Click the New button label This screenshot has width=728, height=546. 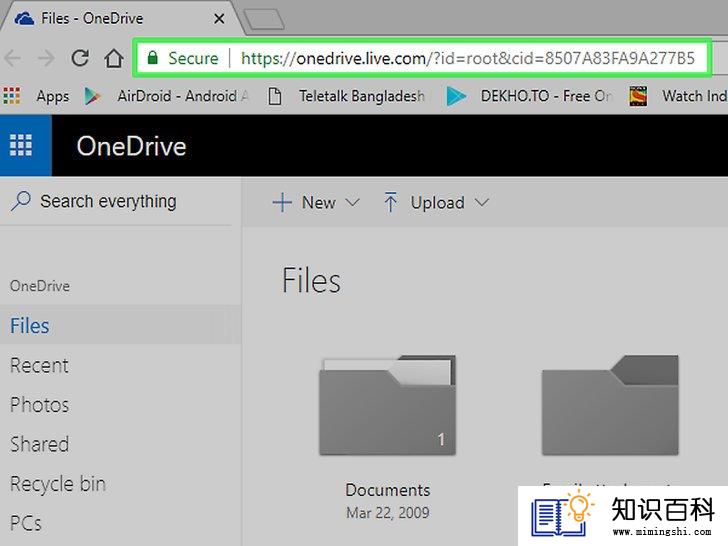[x=318, y=203]
